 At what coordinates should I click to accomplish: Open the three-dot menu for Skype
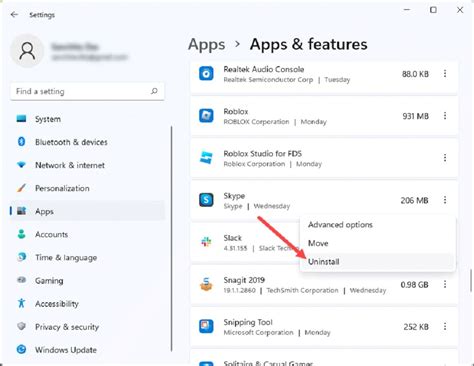pyautogui.click(x=445, y=200)
